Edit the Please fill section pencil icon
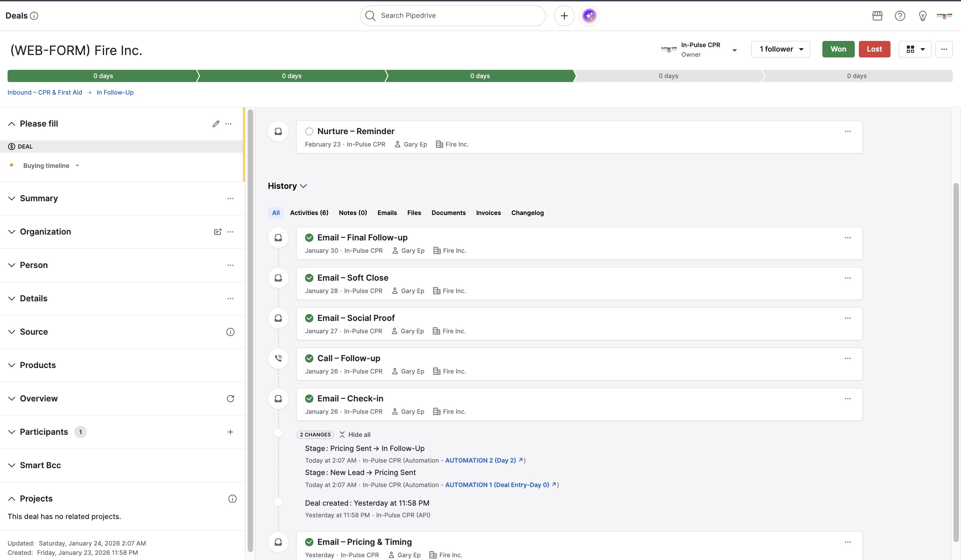Screen dimensions: 961x560 [216, 123]
